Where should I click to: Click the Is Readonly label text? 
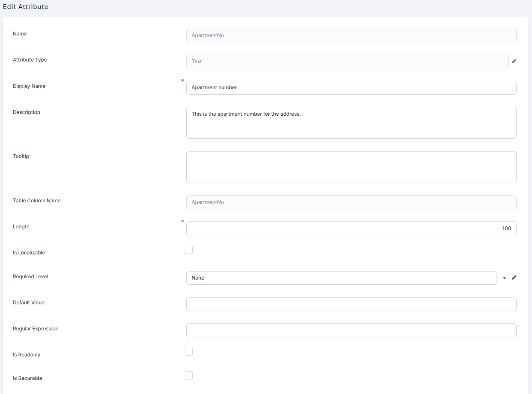pyautogui.click(x=26, y=355)
